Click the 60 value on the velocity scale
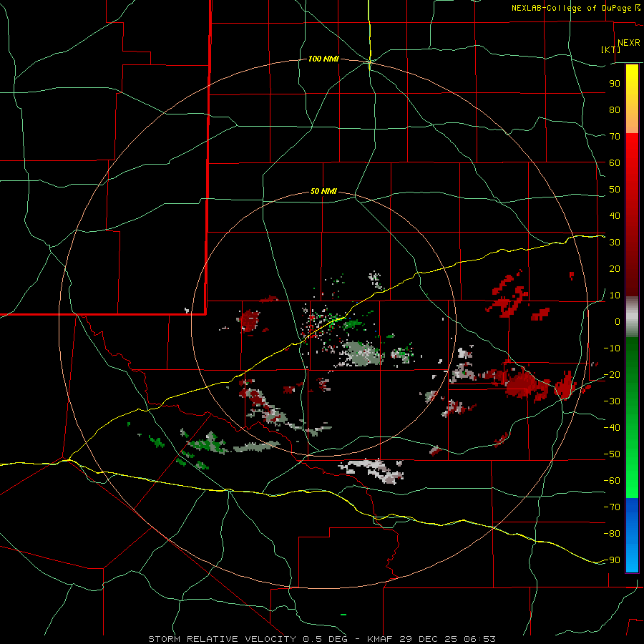The width and height of the screenshot is (644, 644). [615, 163]
